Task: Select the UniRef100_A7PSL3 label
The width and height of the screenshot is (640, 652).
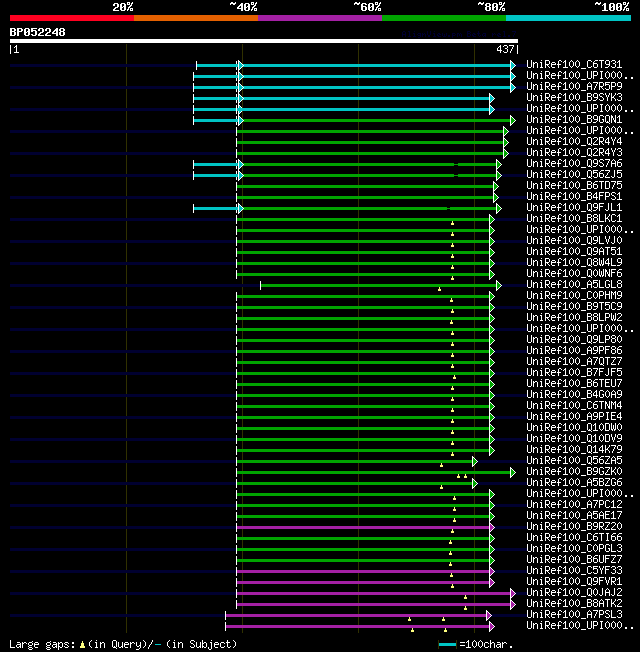Action: [574, 615]
